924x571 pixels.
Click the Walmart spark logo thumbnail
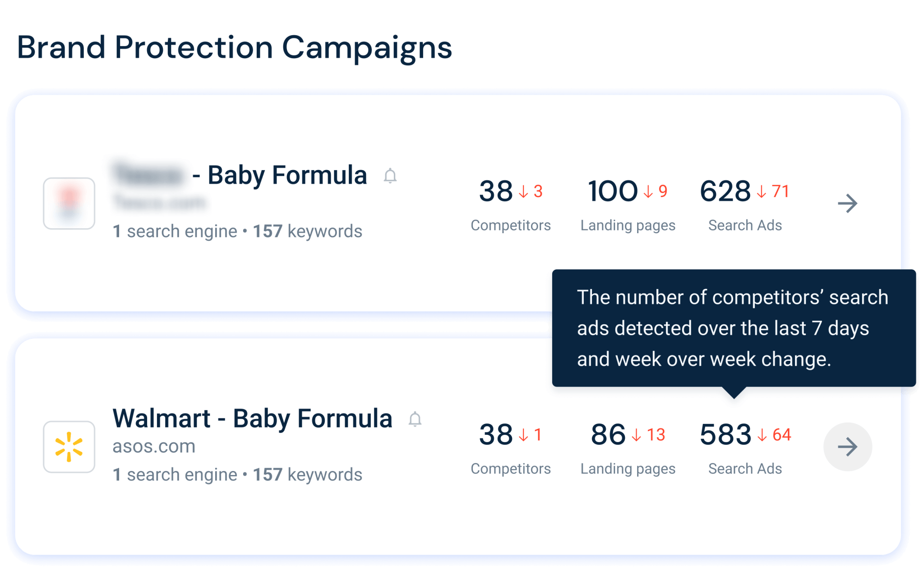click(x=69, y=447)
